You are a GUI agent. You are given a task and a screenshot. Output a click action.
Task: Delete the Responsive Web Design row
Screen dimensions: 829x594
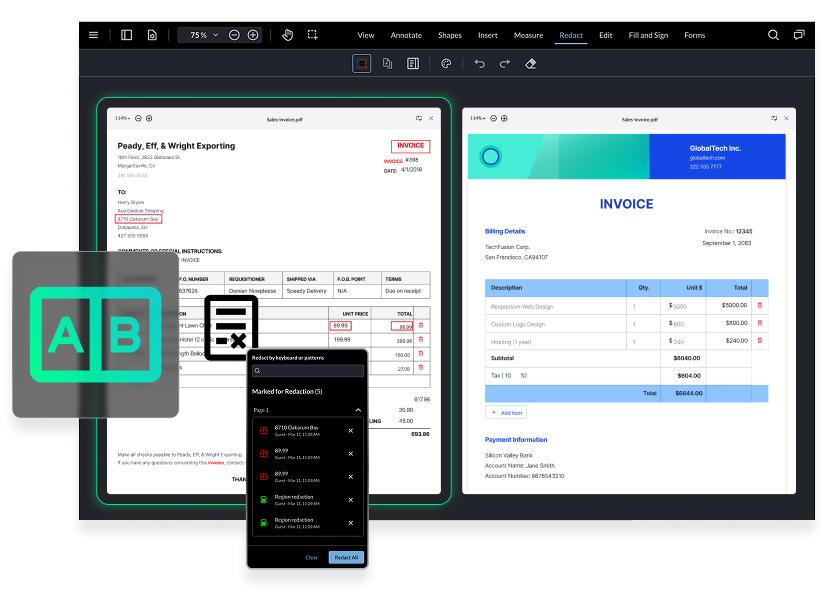coord(760,305)
